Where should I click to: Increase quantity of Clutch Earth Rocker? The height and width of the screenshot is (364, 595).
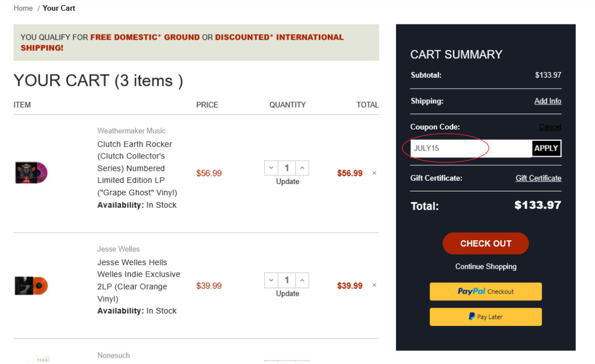[302, 168]
